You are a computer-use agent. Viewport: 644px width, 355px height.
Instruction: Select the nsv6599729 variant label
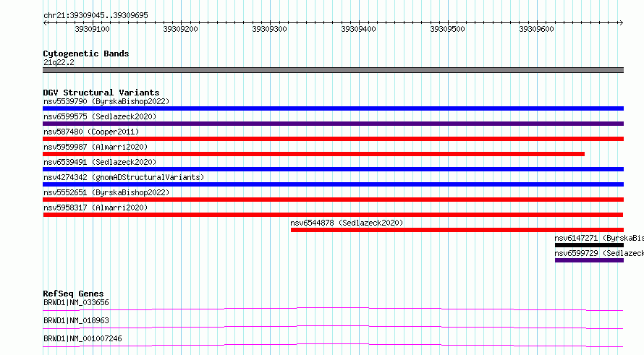point(599,253)
